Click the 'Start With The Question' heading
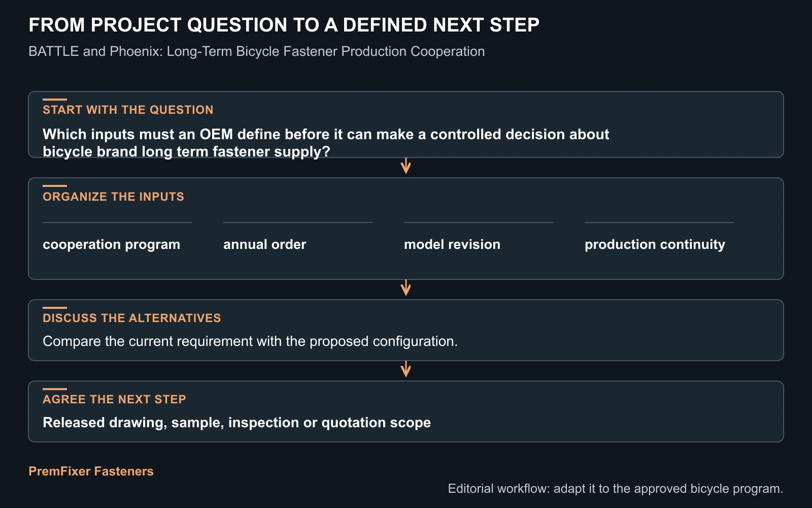The height and width of the screenshot is (508, 812). coord(128,110)
